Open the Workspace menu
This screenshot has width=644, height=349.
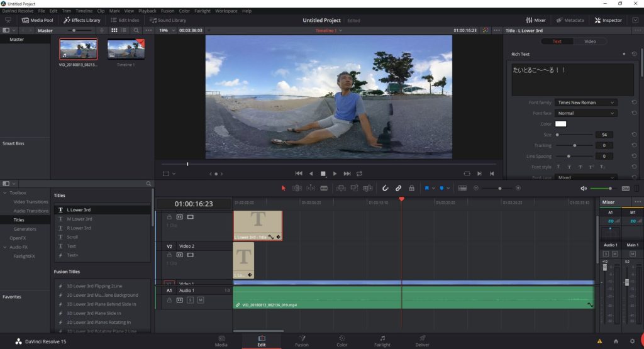226,11
